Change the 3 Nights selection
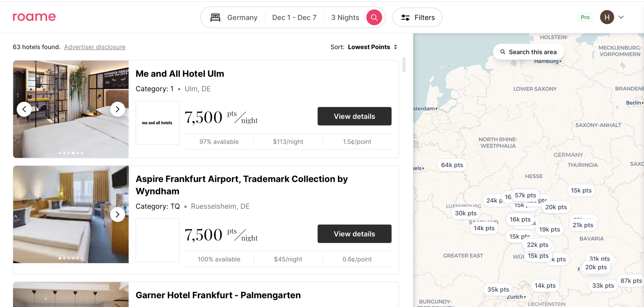The height and width of the screenshot is (307, 644). coord(345,17)
